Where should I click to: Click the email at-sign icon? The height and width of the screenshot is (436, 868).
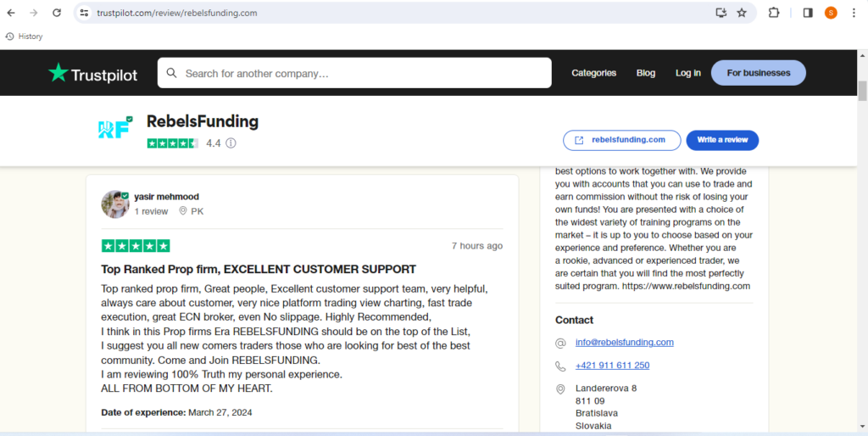(x=561, y=344)
